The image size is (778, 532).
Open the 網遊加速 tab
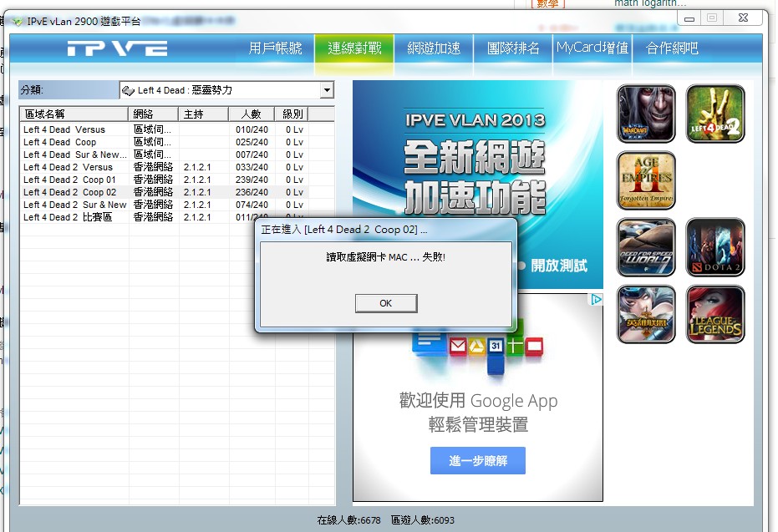click(434, 48)
